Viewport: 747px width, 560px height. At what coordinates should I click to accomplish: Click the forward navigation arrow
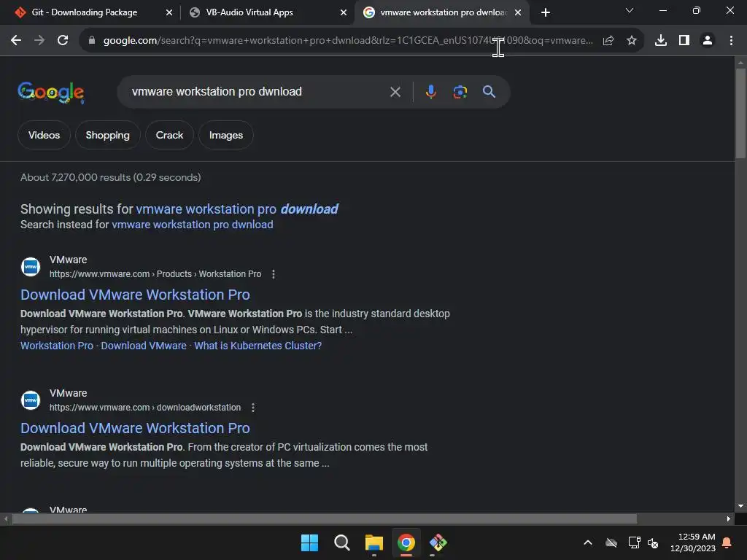click(x=39, y=41)
